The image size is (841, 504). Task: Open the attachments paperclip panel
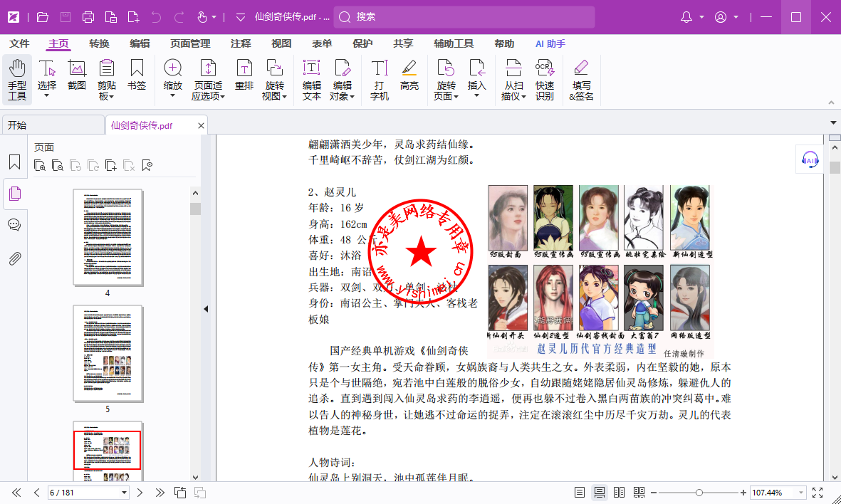(x=14, y=259)
